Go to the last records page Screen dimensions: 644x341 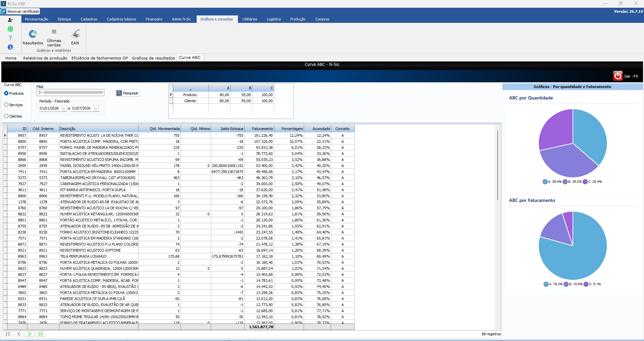point(40,334)
